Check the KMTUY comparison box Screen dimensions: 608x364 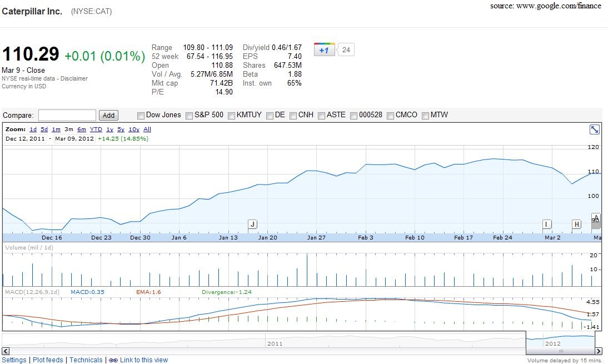pyautogui.click(x=232, y=116)
